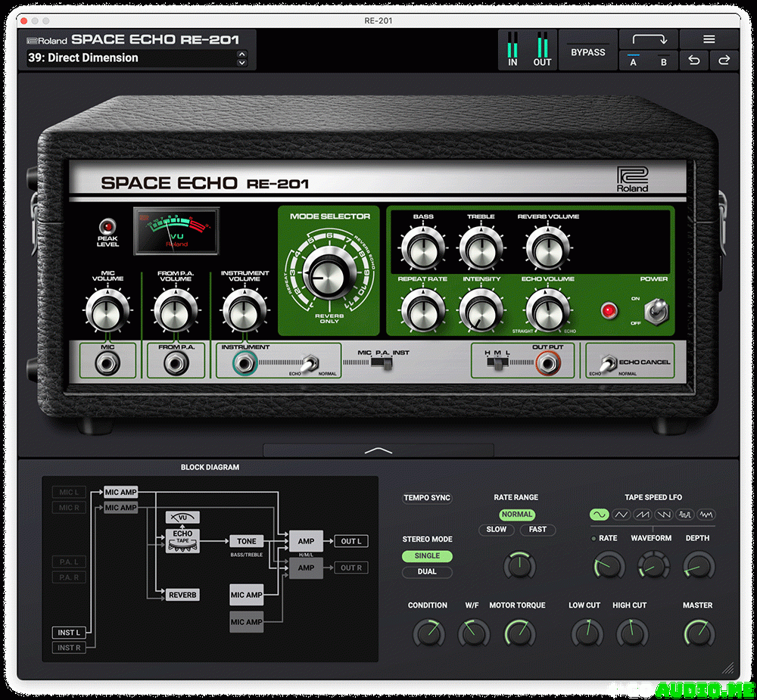Click the INTENSITY knob
Viewport: 757px width, 700px height.
(x=481, y=311)
